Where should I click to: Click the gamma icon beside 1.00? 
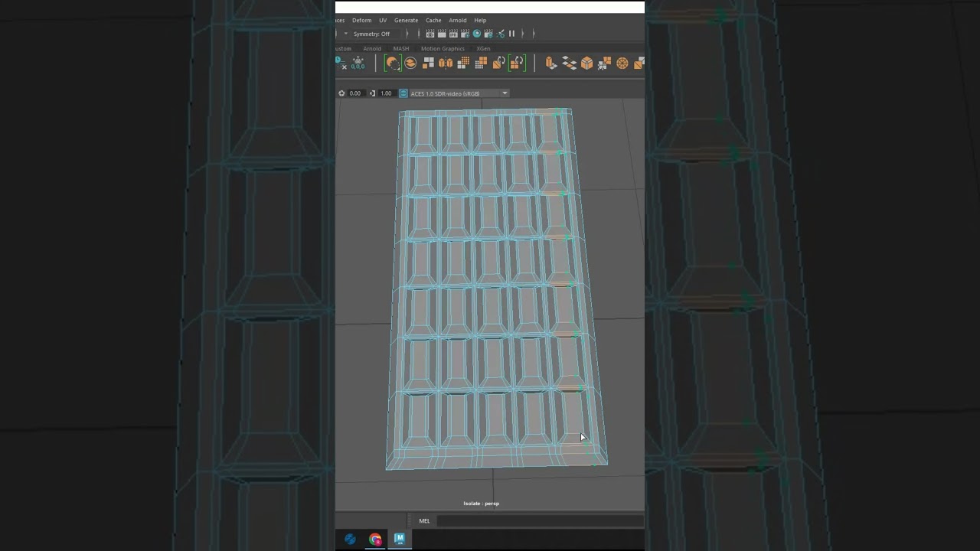[x=373, y=93]
